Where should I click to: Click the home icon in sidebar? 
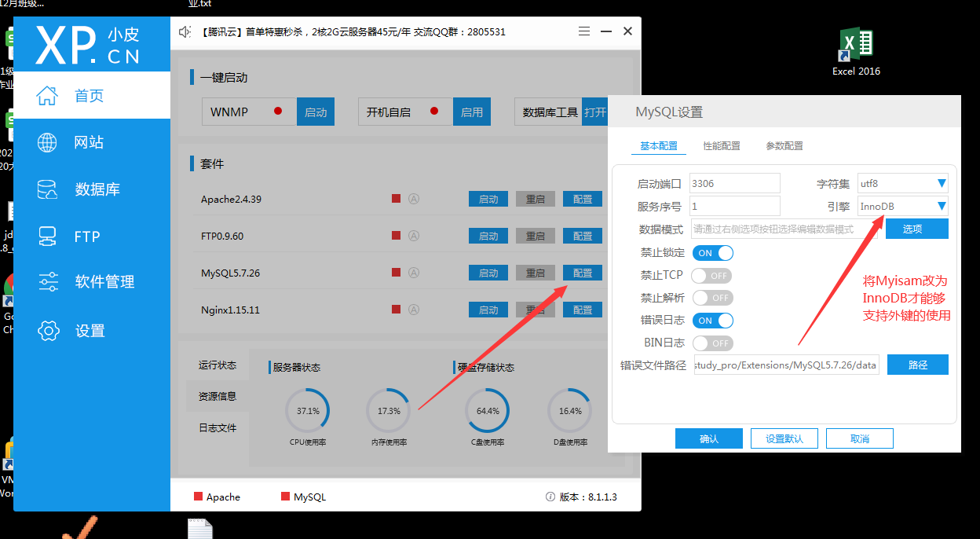47,96
